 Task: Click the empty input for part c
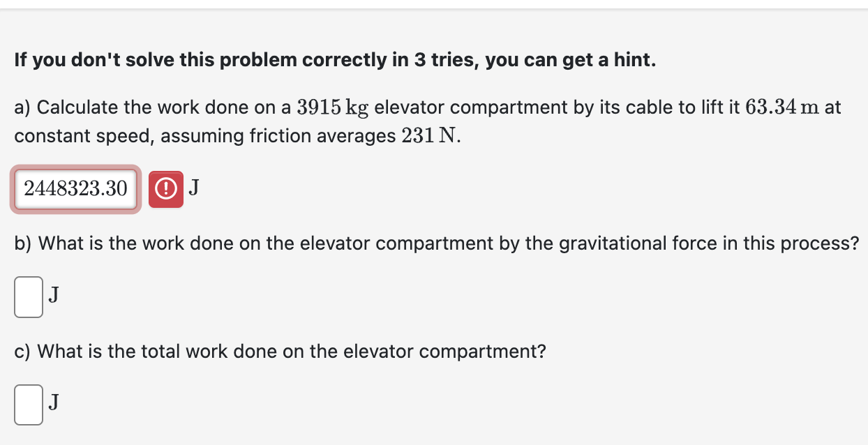28,405
